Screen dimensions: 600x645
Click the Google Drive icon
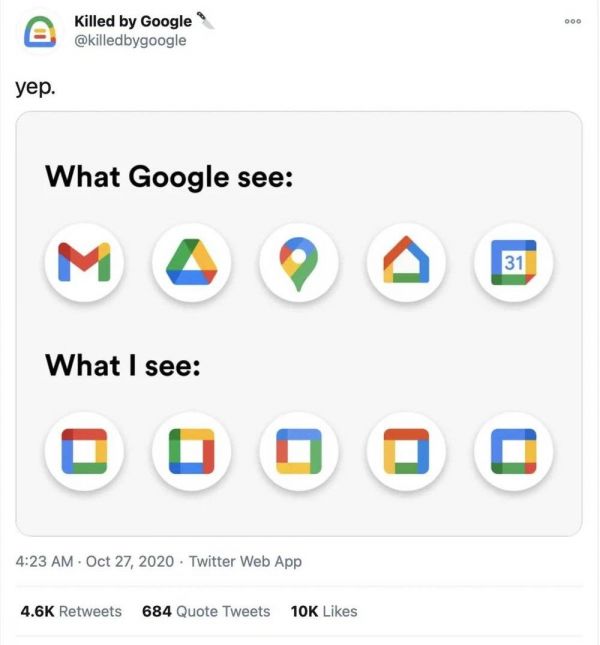pos(191,263)
